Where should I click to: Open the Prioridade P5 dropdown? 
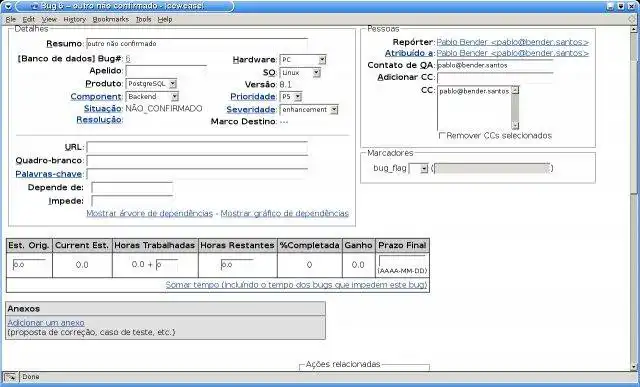click(x=291, y=97)
